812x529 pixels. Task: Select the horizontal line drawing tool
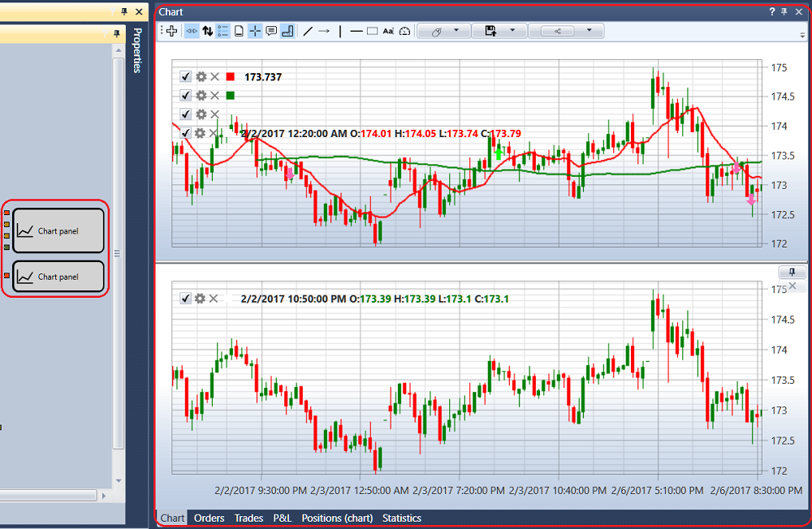pyautogui.click(x=356, y=31)
